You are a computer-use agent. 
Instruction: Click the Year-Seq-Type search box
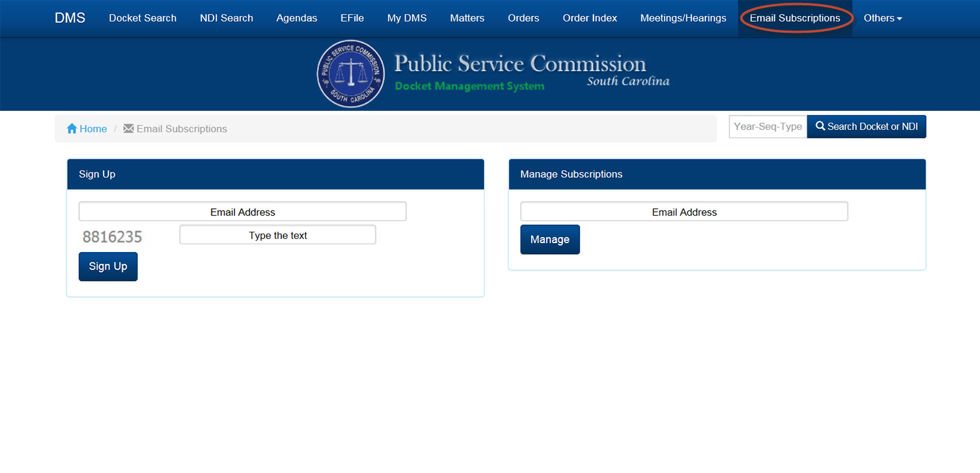(768, 126)
